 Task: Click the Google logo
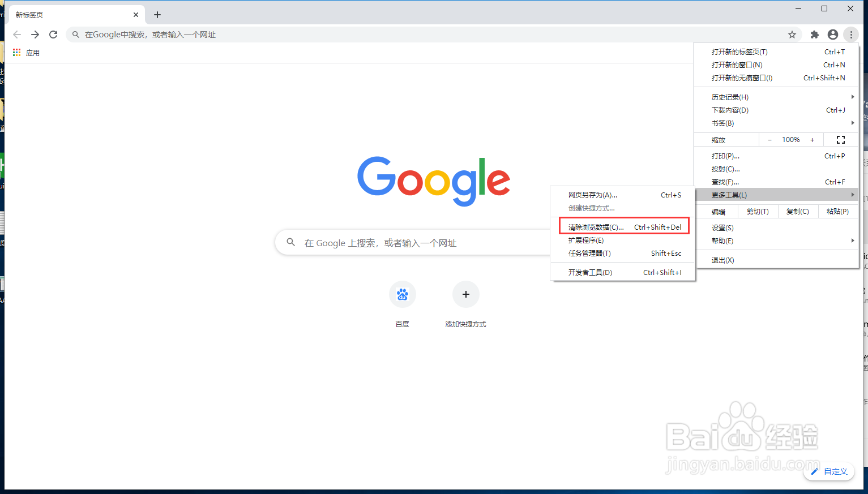click(x=434, y=181)
